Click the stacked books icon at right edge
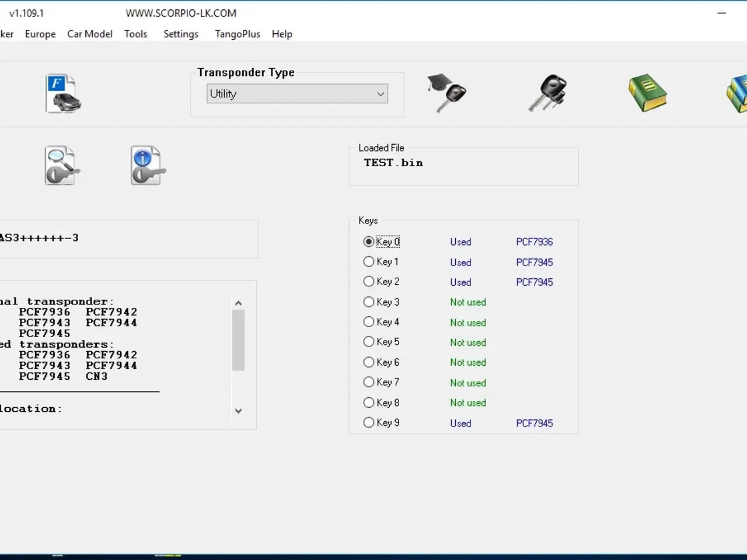The image size is (747, 560). (738, 93)
